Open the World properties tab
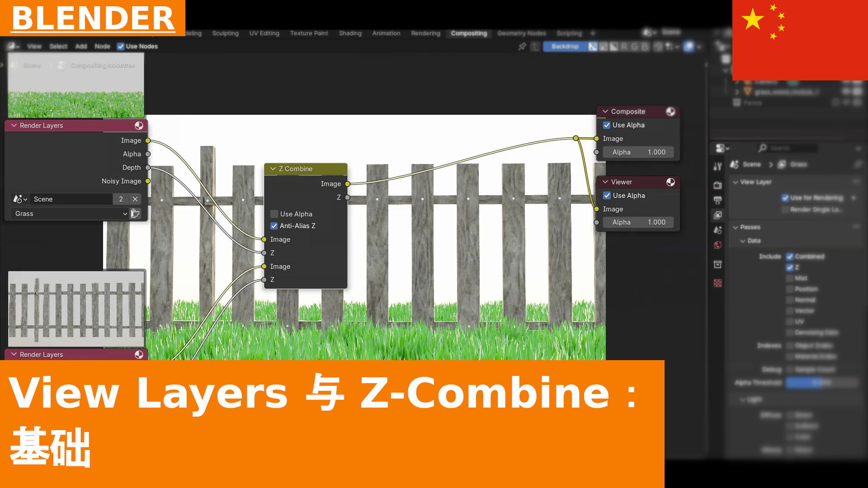The width and height of the screenshot is (868, 488). tap(717, 245)
